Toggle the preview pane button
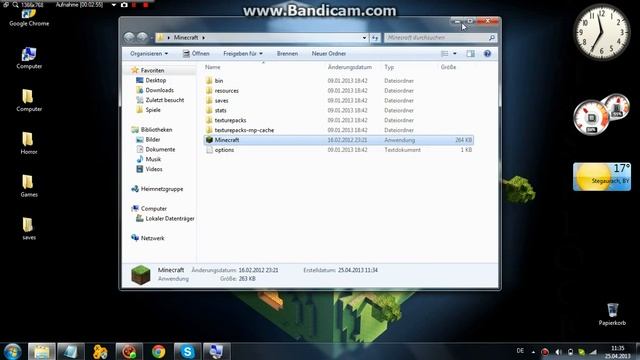 471,53
